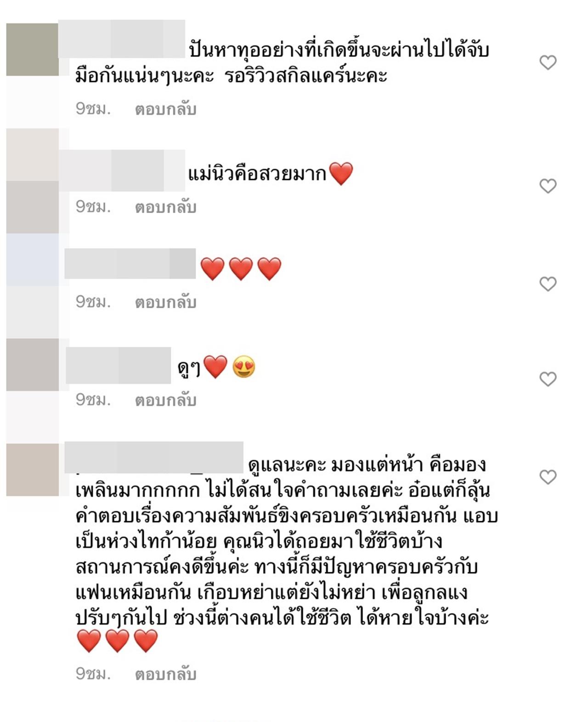Open profile picture beside the ดูๆ comment
The width and height of the screenshot is (588, 722).
coord(32,365)
